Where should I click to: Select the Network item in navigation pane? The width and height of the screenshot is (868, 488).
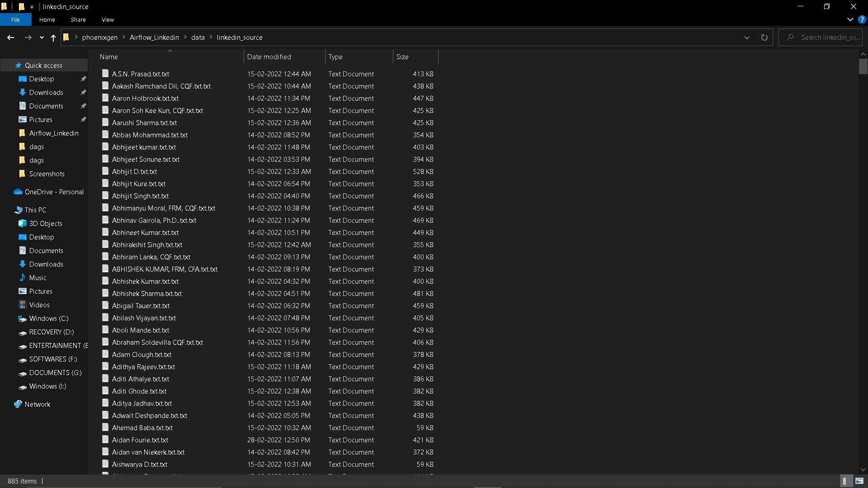coord(38,404)
